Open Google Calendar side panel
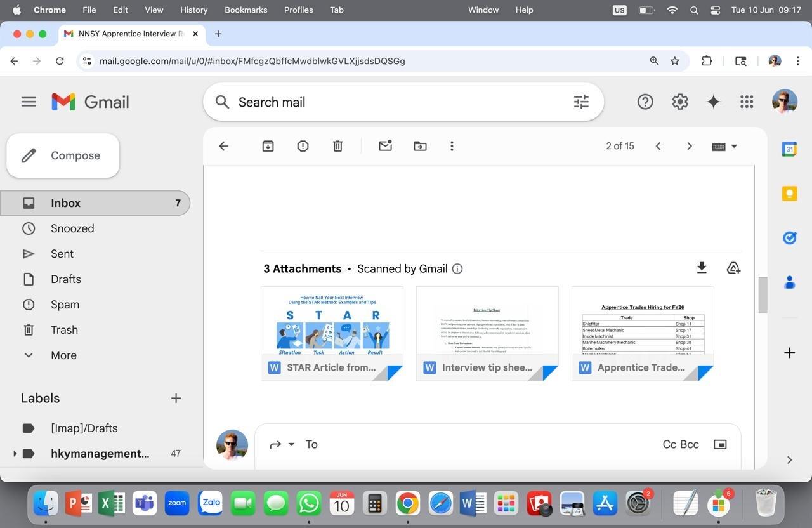 coord(789,149)
